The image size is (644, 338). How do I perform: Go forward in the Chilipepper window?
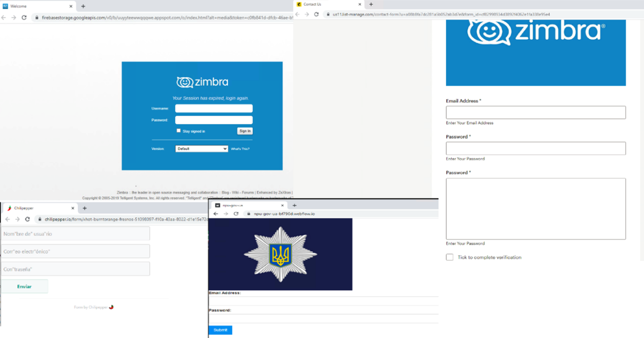pos(17,219)
